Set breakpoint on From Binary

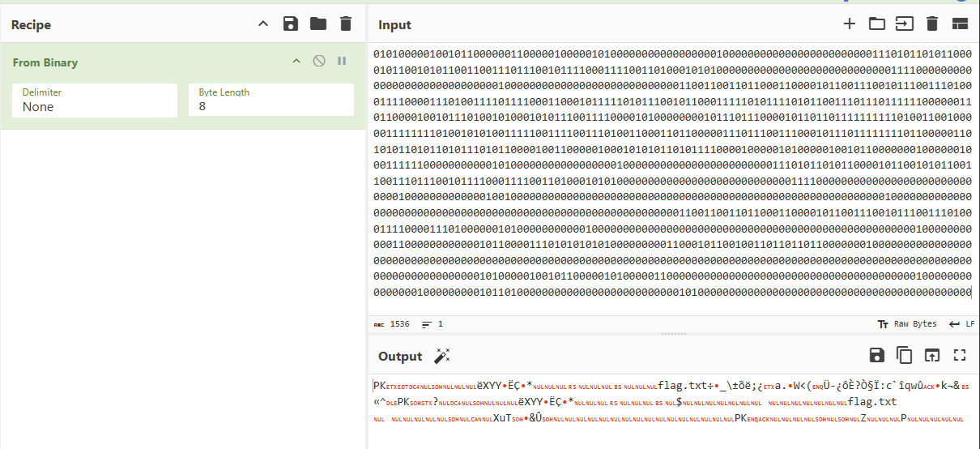(342, 62)
